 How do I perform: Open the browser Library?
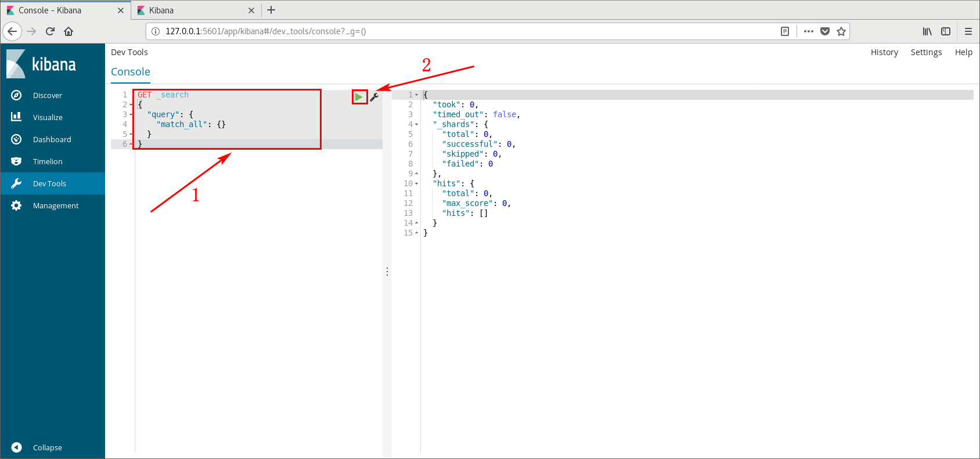[x=928, y=31]
